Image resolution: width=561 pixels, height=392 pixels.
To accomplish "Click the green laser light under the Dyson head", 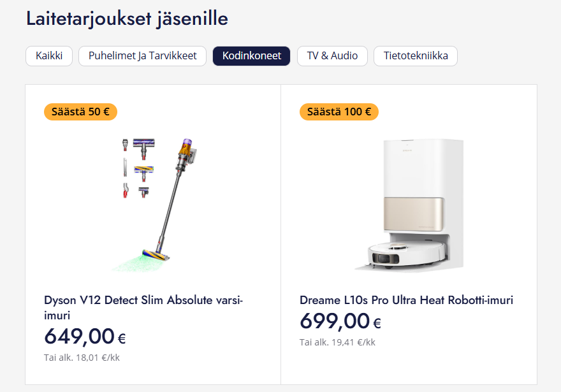I will point(131,263).
